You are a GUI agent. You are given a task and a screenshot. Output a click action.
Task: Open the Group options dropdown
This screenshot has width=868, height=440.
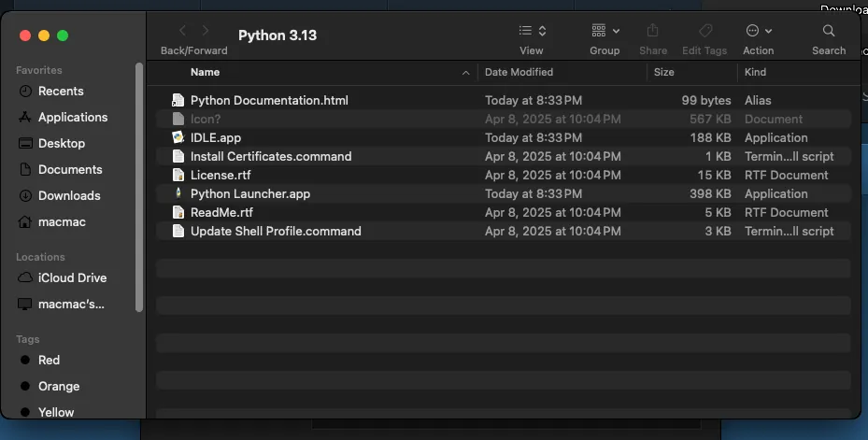[605, 31]
